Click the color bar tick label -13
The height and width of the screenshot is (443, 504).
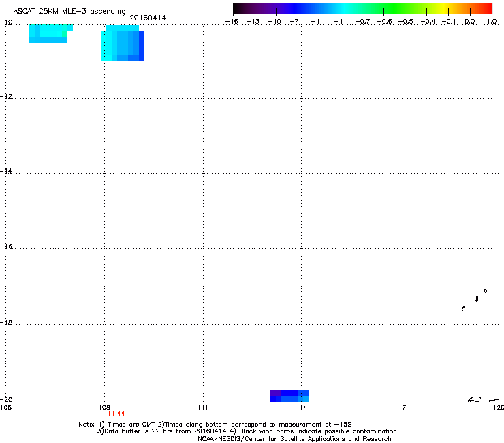tap(253, 22)
